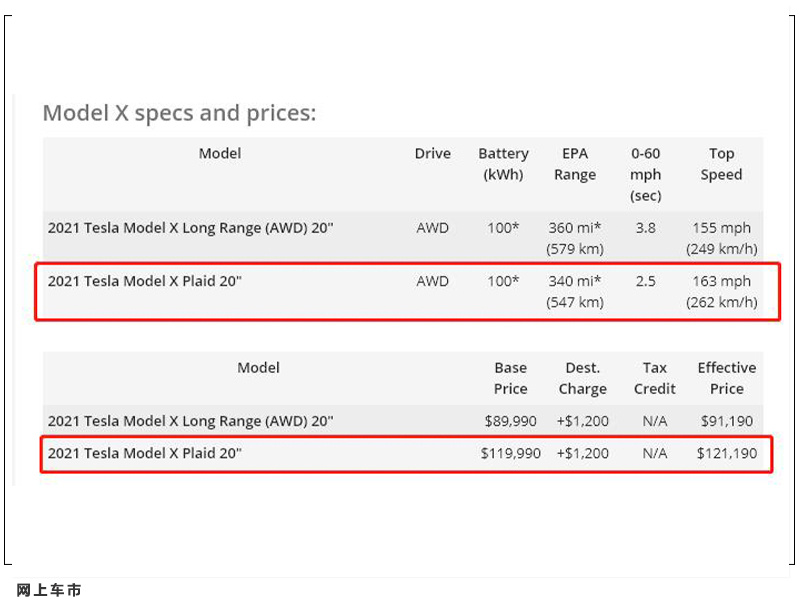The height and width of the screenshot is (600, 800).
Task: Select the Top Speed column header
Action: click(721, 164)
